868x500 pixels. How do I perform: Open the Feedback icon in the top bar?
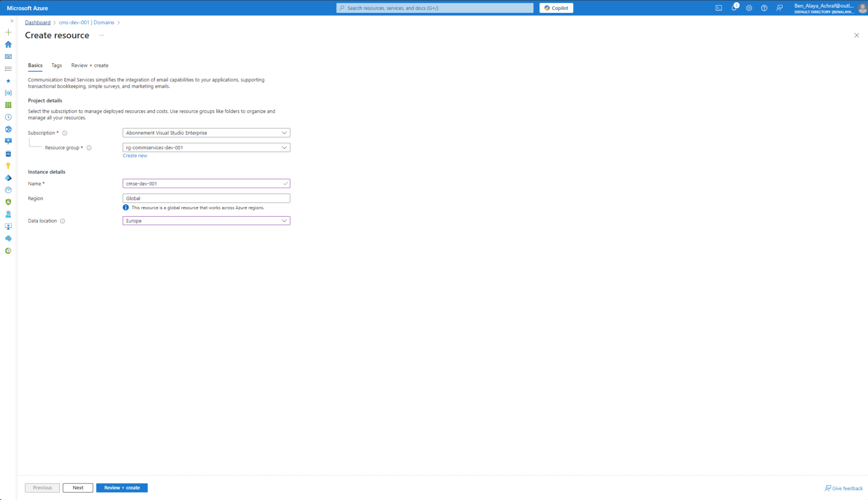click(779, 7)
